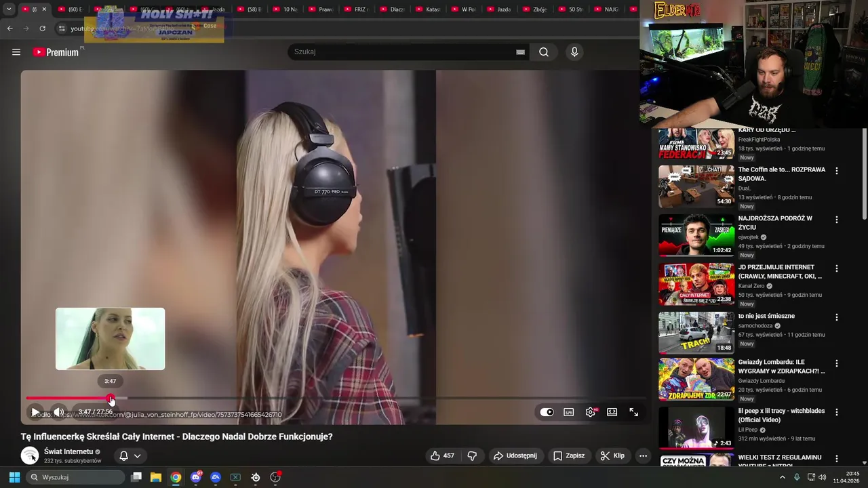
Task: Switch to the 'W Pol' tab
Action: [x=463, y=9]
